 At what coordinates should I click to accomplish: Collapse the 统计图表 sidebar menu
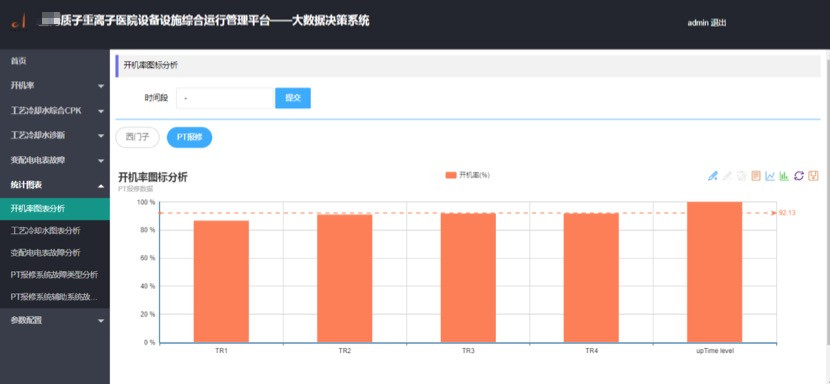[x=55, y=185]
